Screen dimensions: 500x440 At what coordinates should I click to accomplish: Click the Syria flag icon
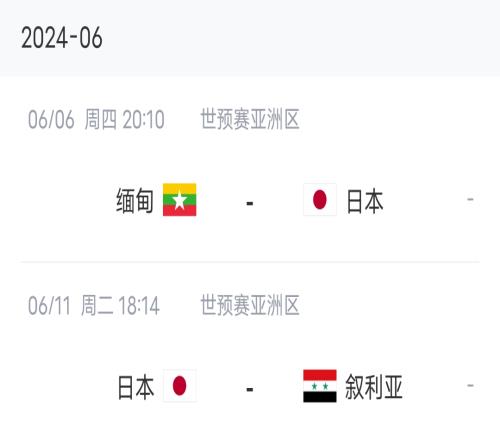click(x=320, y=386)
